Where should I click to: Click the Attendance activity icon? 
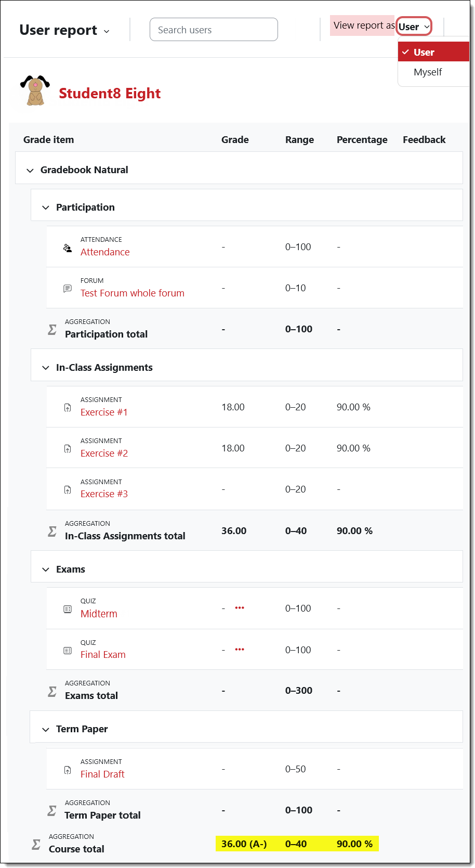(x=68, y=248)
